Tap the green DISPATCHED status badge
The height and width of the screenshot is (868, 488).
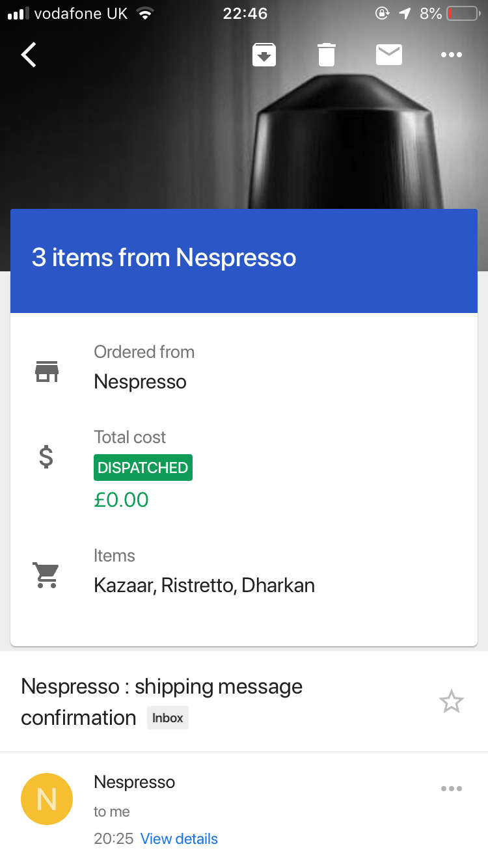pyautogui.click(x=143, y=468)
